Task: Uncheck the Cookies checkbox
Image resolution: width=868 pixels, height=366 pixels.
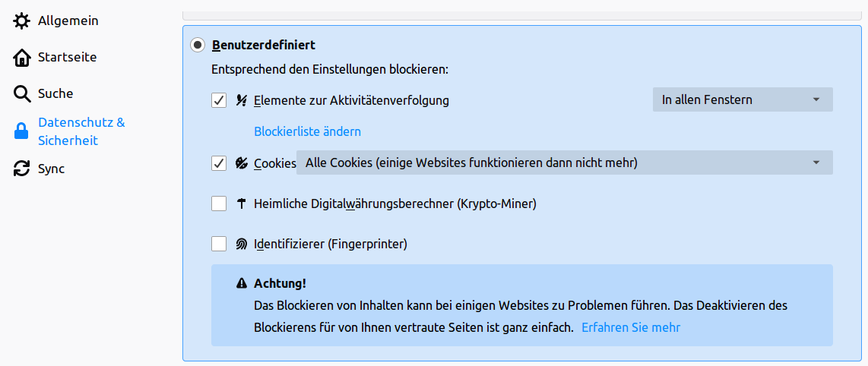Action: point(219,163)
